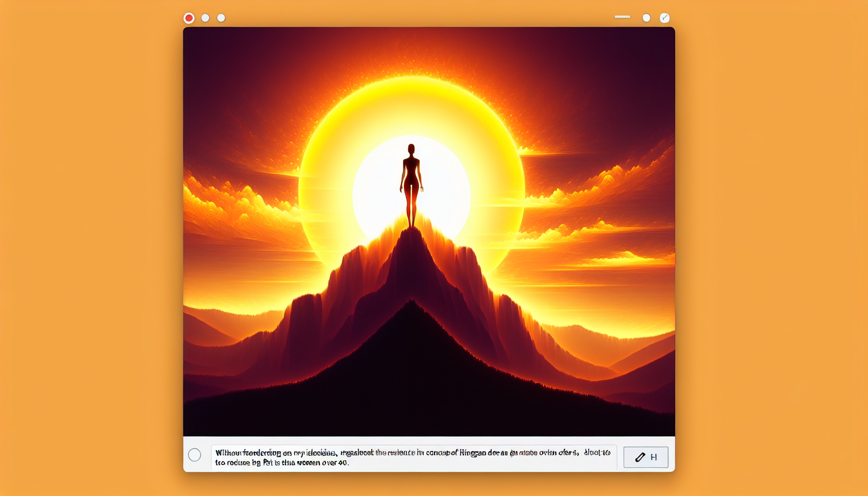Screen dimensions: 868x496
Task: Click the pencil edit icon
Action: pos(640,457)
